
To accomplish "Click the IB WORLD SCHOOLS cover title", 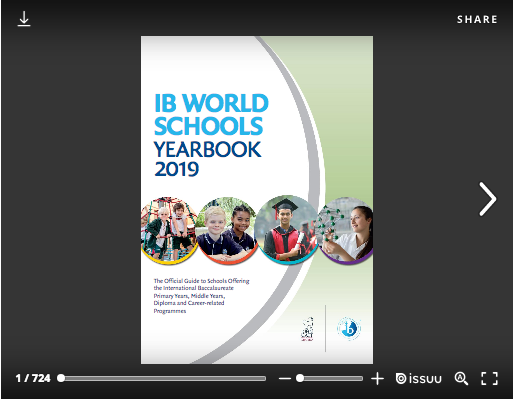I will pyautogui.click(x=211, y=114).
